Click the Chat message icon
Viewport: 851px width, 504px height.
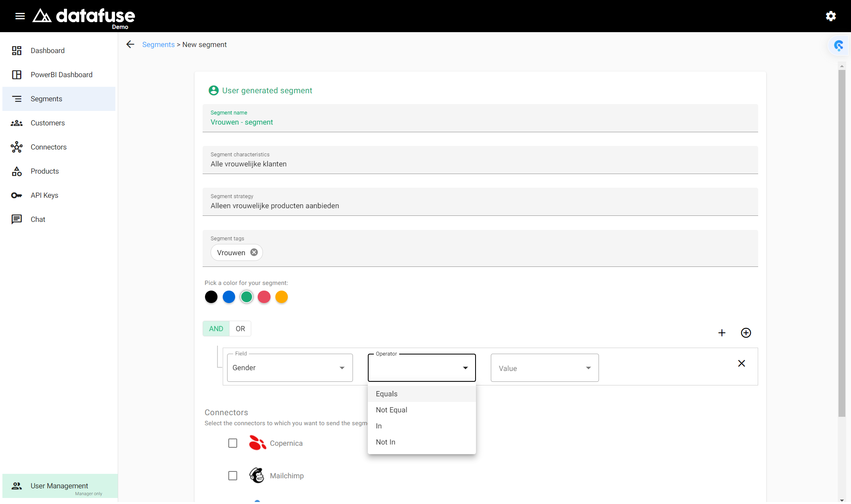click(x=16, y=219)
